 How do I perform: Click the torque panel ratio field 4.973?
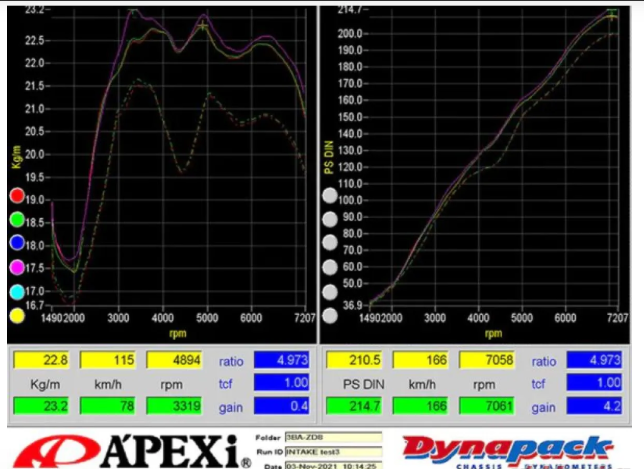click(281, 360)
